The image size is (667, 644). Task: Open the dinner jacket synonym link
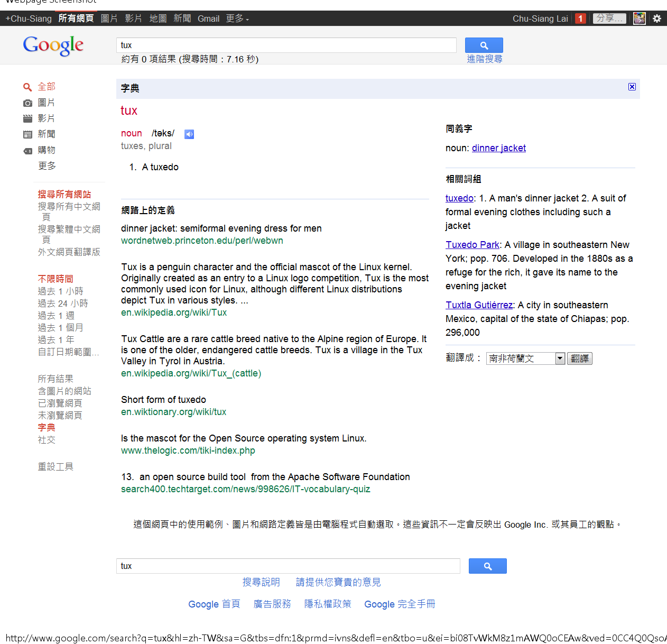pos(499,148)
